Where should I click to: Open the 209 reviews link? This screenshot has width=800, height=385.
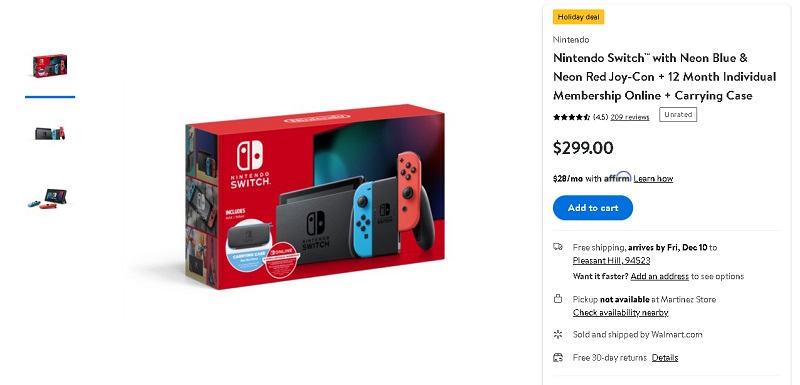coord(630,117)
